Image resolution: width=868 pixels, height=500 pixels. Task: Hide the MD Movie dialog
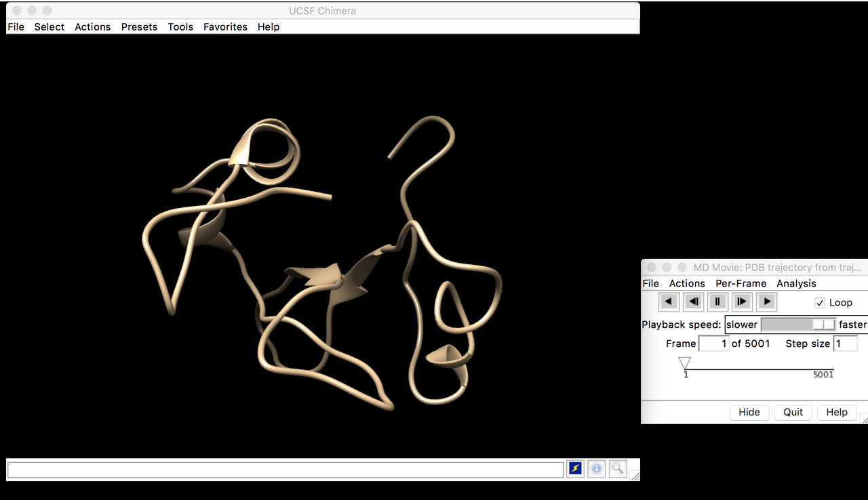(749, 412)
